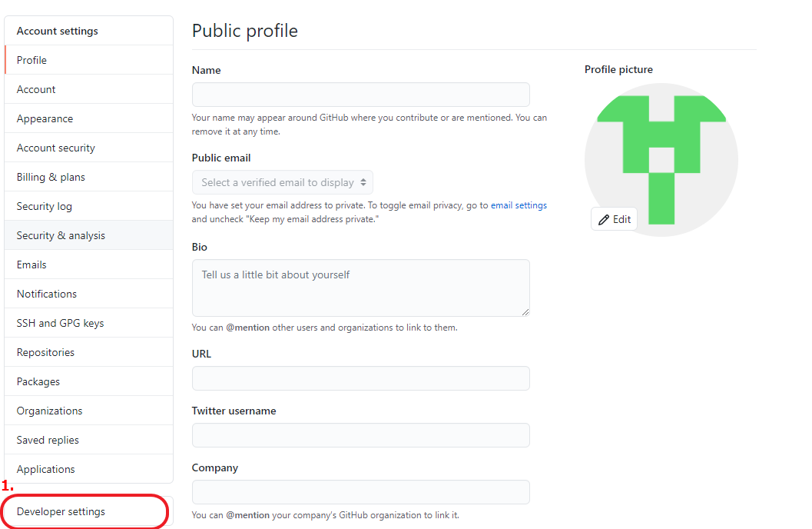Viewport: 812px width, 529px height.
Task: Focus the Bio text area
Action: pyautogui.click(x=361, y=288)
